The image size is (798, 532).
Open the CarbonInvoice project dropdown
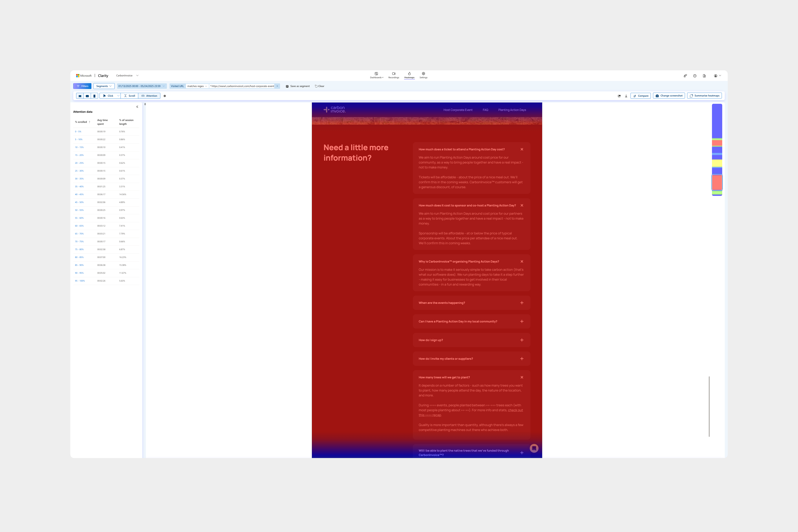click(x=127, y=76)
